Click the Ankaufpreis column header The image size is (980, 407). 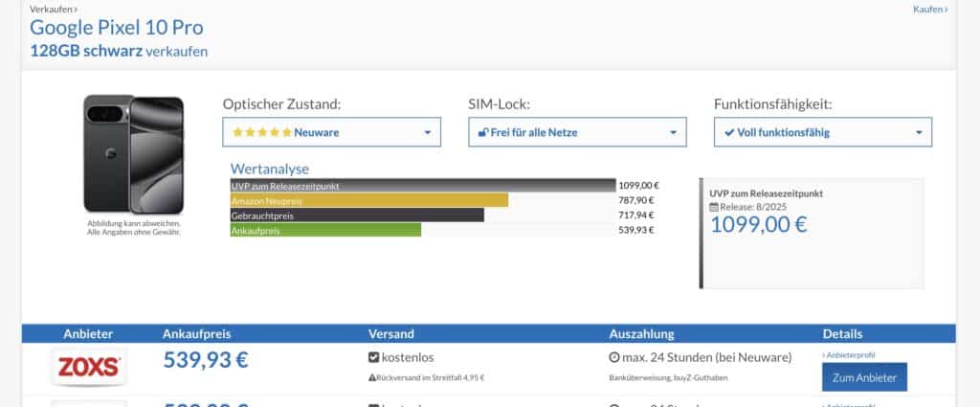click(197, 334)
